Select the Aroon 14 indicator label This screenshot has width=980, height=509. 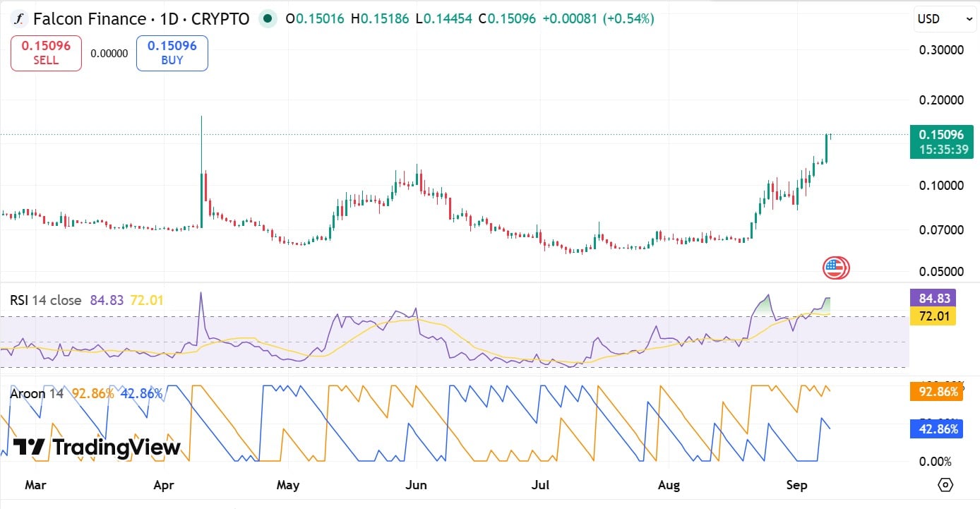click(37, 393)
